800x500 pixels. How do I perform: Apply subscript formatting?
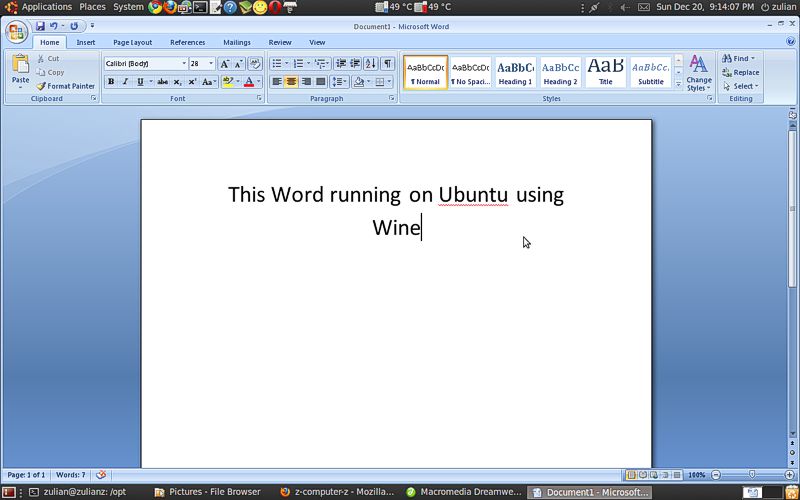coord(177,82)
